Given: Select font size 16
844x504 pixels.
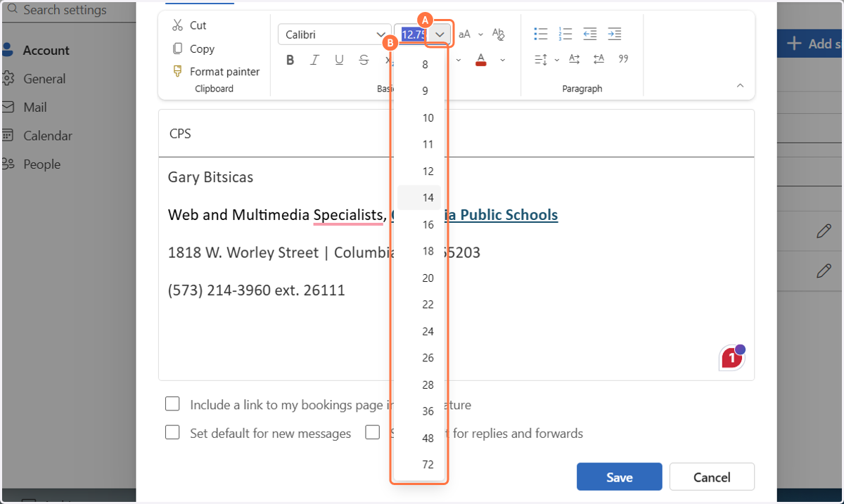Looking at the screenshot, I should [x=419, y=225].
